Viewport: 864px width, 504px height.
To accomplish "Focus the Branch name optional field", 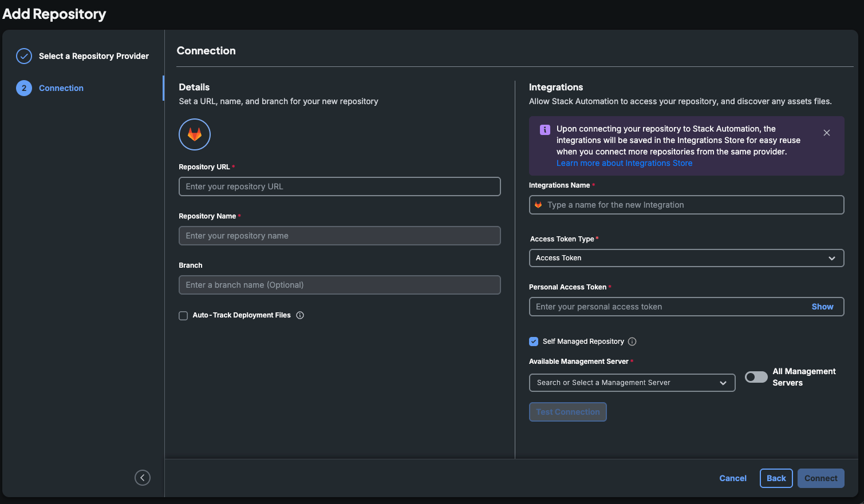I will pyautogui.click(x=340, y=285).
